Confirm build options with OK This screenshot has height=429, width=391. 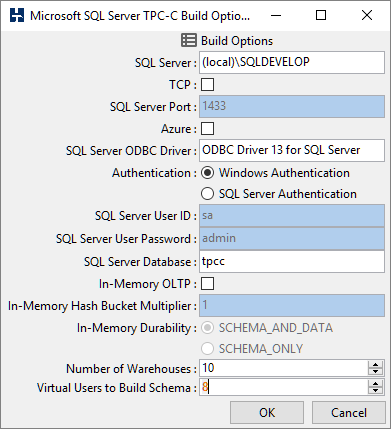(x=267, y=412)
